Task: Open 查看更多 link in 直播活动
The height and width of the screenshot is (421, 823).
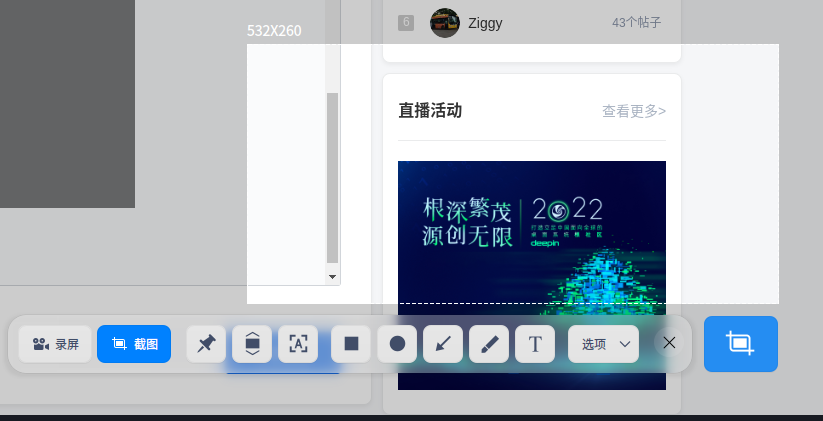Action: pyautogui.click(x=634, y=111)
